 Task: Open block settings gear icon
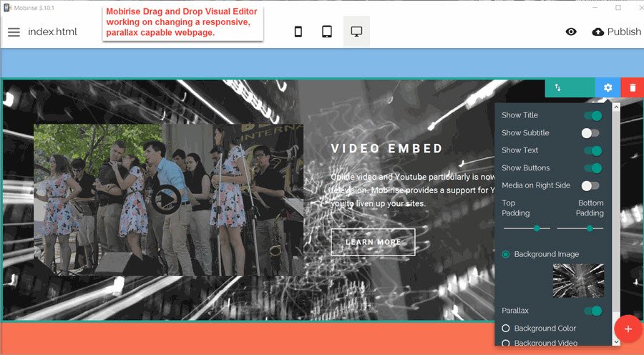pyautogui.click(x=608, y=87)
